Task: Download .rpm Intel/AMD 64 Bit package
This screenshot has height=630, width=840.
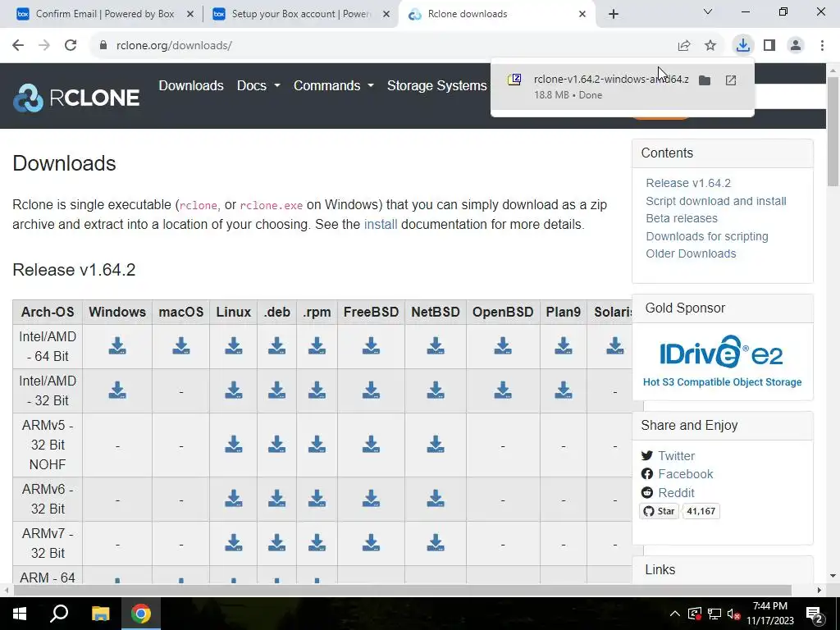Action: (x=317, y=346)
